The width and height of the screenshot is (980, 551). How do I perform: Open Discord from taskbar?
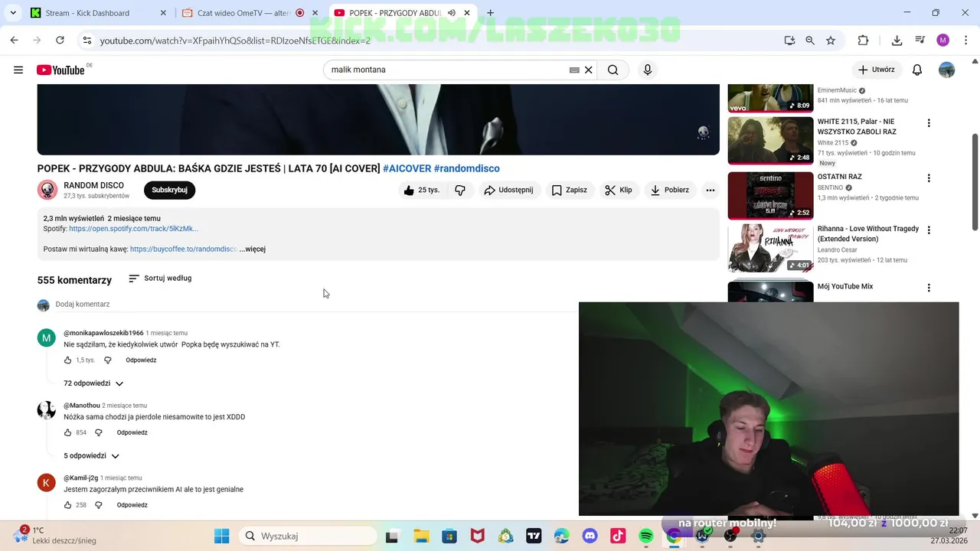[590, 536]
